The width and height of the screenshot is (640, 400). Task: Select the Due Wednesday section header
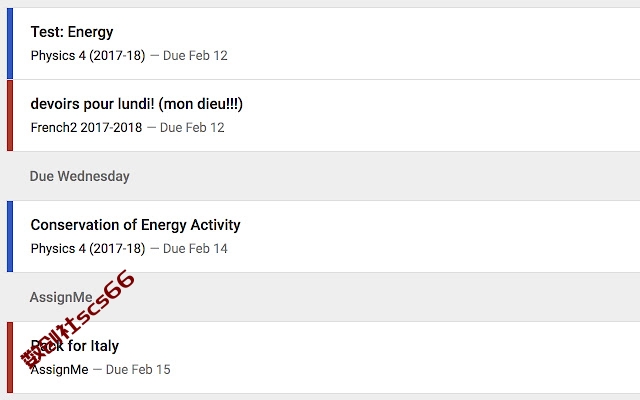click(x=80, y=176)
